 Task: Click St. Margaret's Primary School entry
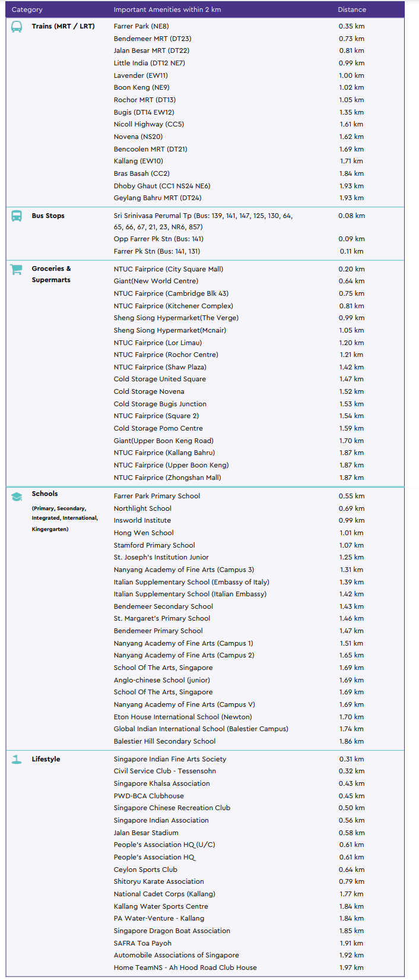162,618
